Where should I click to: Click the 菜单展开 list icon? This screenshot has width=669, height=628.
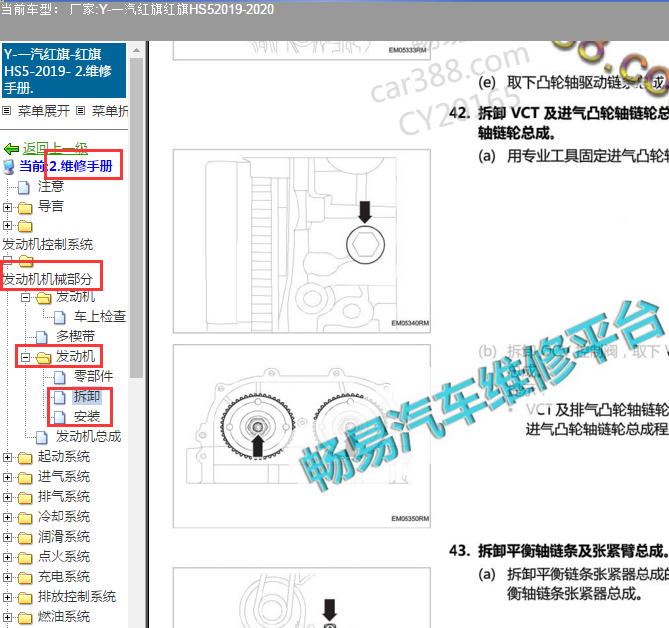point(6,111)
